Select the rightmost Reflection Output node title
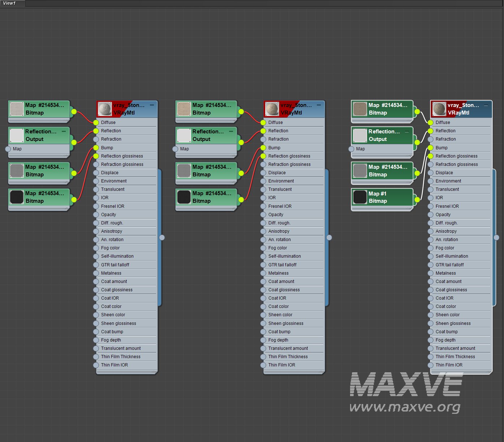 tap(384, 132)
